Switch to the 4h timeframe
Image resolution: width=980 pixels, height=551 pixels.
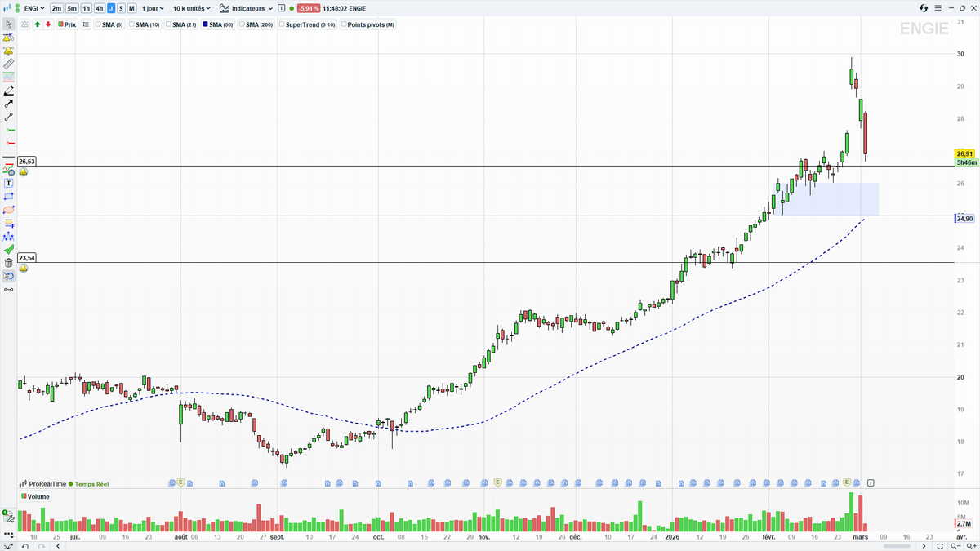[x=99, y=8]
